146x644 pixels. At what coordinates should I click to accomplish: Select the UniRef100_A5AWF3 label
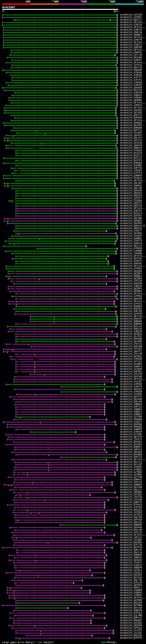coord(131,35)
